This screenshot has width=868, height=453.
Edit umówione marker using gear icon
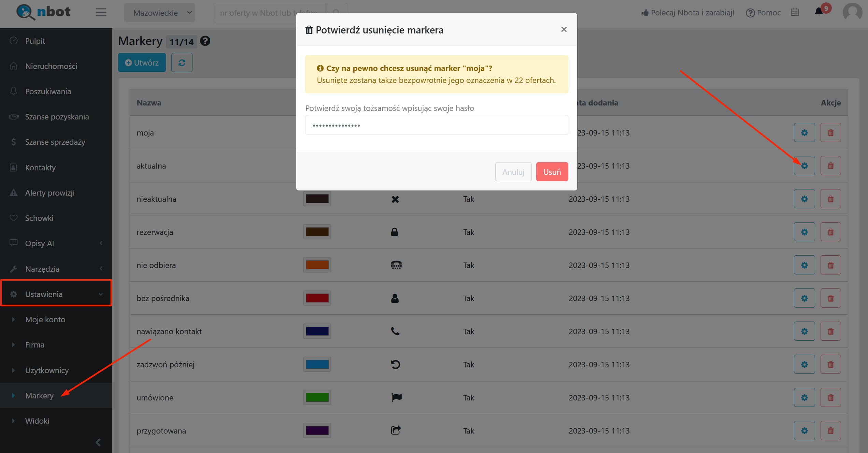click(804, 398)
